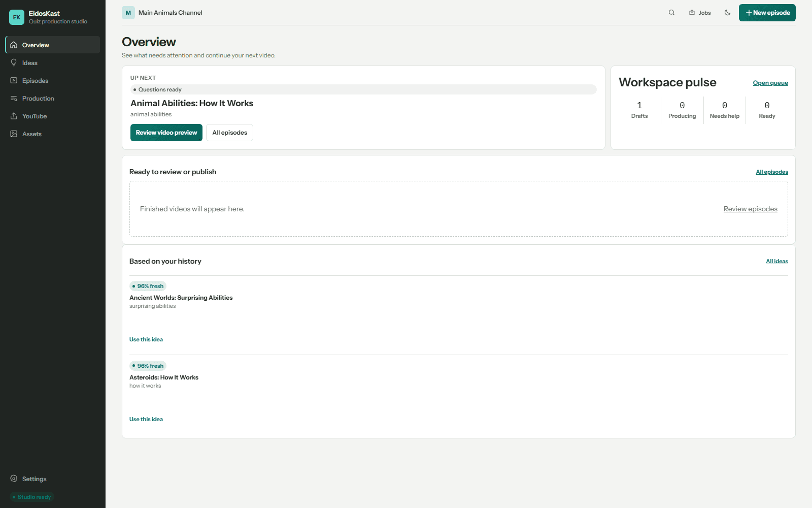Click Asteroids: How It Works title

164,377
